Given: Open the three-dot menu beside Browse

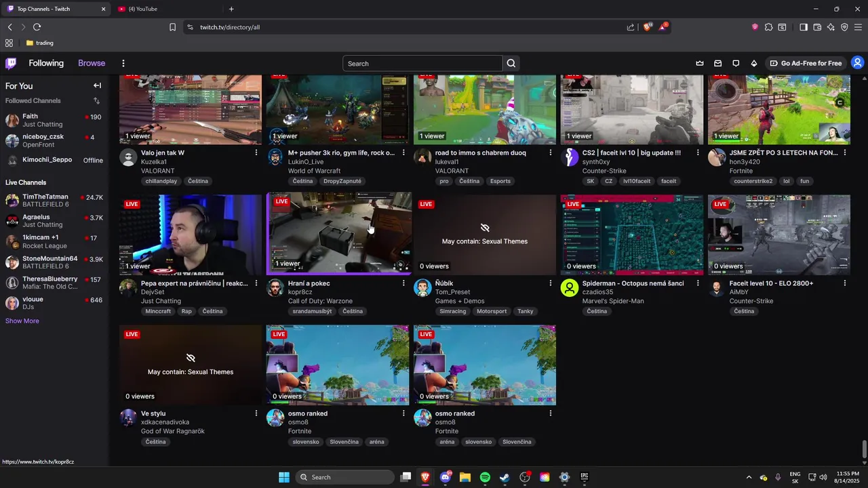Looking at the screenshot, I should click(123, 63).
